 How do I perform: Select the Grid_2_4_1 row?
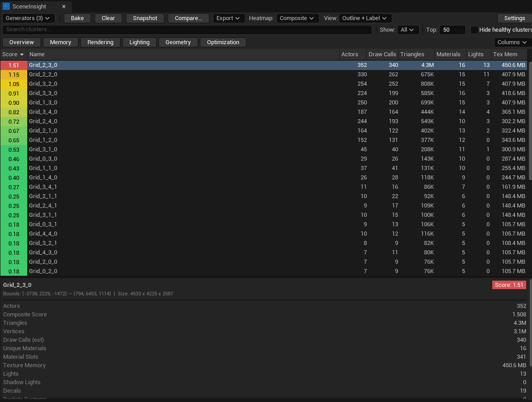click(264, 206)
